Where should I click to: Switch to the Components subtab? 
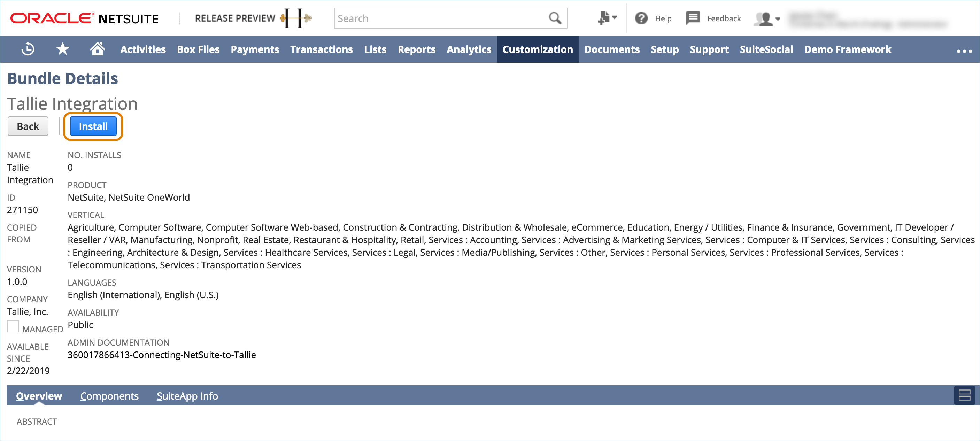109,396
